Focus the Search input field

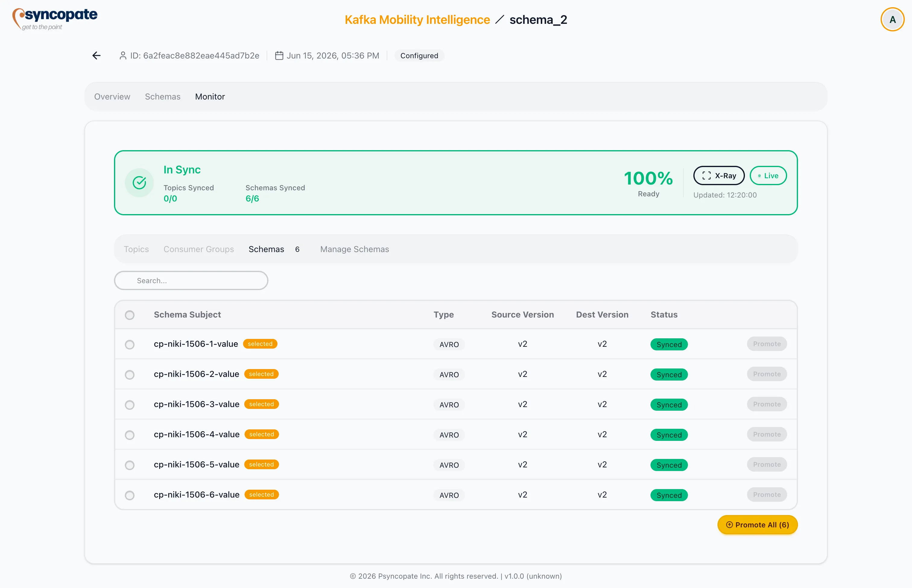tap(191, 281)
